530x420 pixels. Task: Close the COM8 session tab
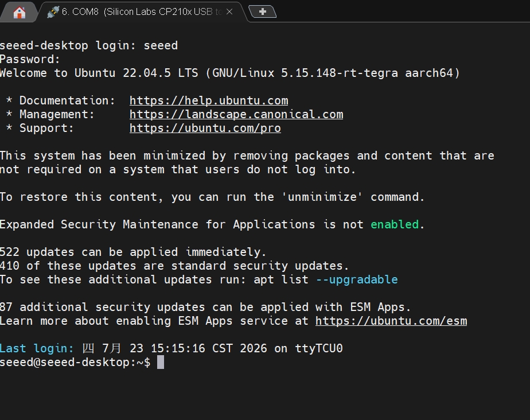coord(229,11)
